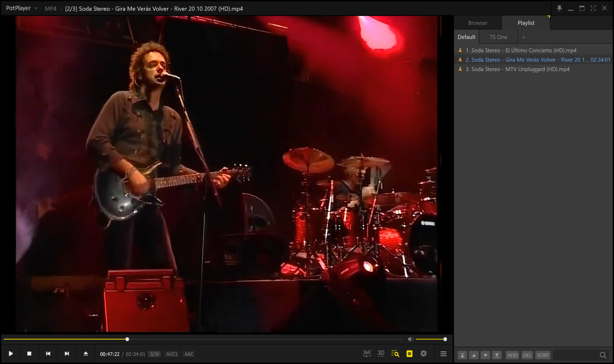
Task: Focus the playlist search input field
Action: click(575, 355)
